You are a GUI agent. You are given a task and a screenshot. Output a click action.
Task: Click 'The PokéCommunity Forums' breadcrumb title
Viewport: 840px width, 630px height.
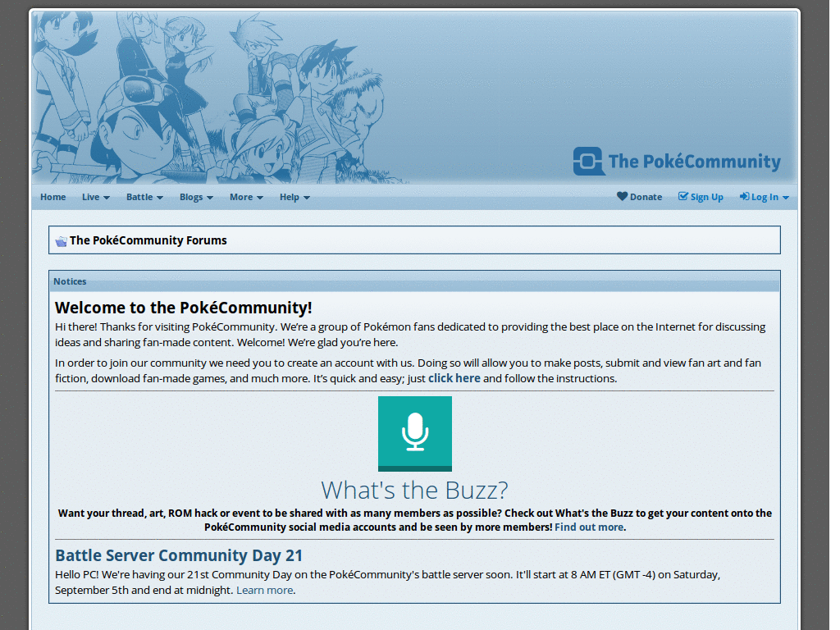(x=148, y=240)
